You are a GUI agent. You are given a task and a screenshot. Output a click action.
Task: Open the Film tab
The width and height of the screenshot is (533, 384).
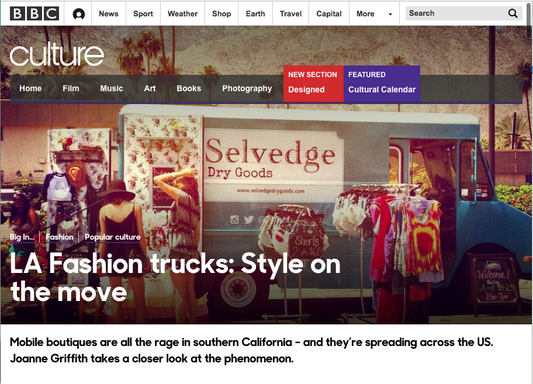[x=71, y=88]
